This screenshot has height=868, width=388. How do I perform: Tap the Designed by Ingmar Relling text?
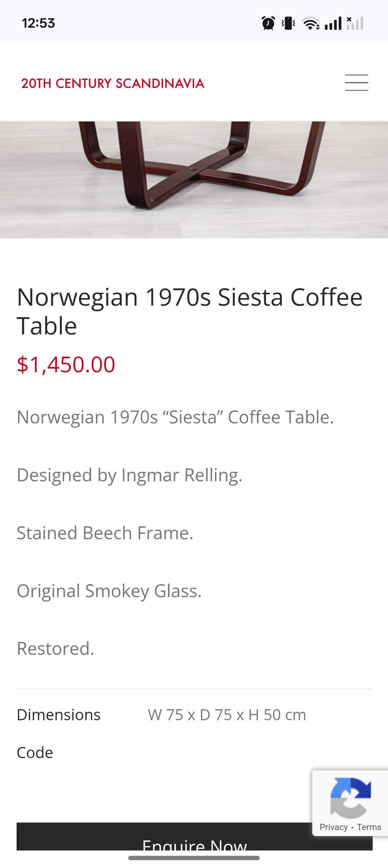point(129,475)
